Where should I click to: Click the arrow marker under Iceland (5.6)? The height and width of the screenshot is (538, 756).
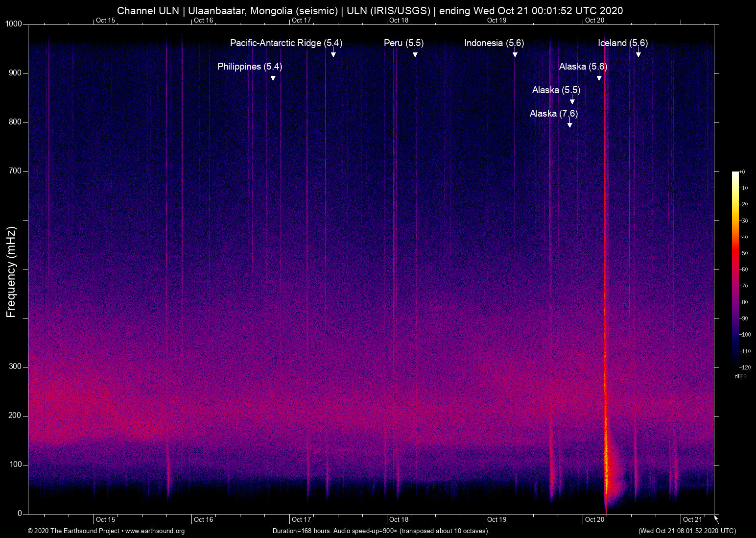click(638, 52)
